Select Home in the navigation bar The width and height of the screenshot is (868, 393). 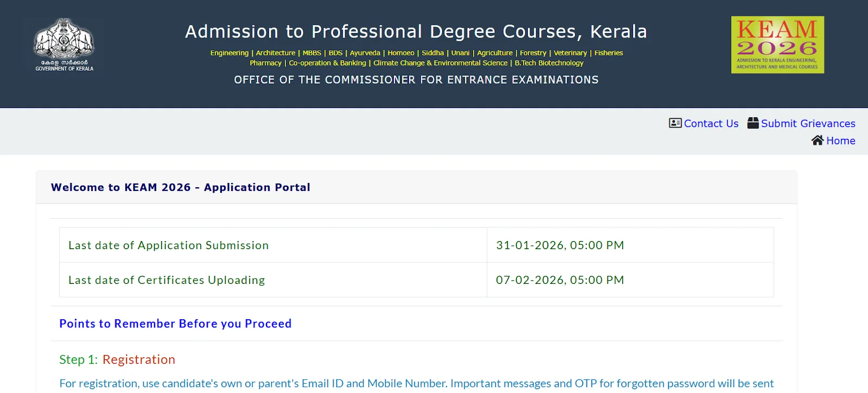pos(841,141)
